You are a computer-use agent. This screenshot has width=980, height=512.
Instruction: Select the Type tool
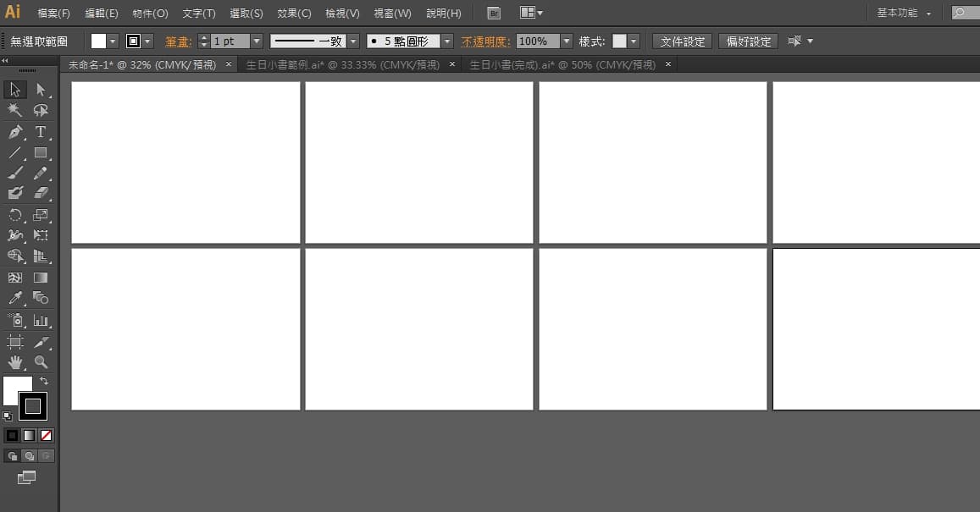point(41,132)
